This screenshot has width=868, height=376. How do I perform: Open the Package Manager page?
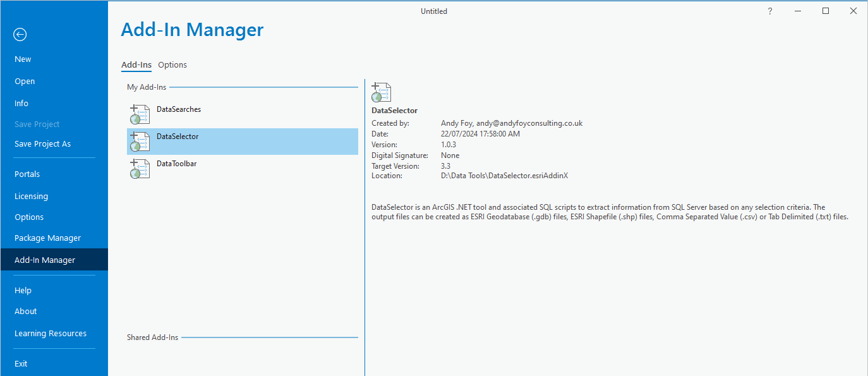point(47,238)
